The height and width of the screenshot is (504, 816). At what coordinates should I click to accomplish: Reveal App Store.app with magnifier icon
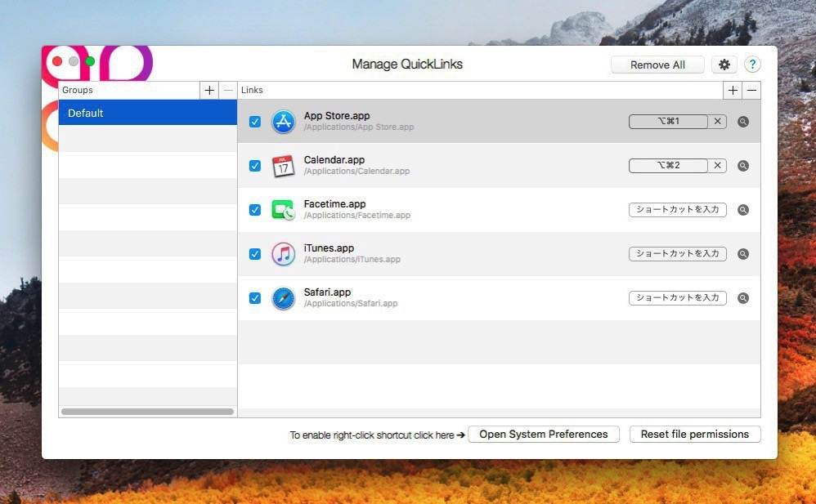tap(743, 122)
